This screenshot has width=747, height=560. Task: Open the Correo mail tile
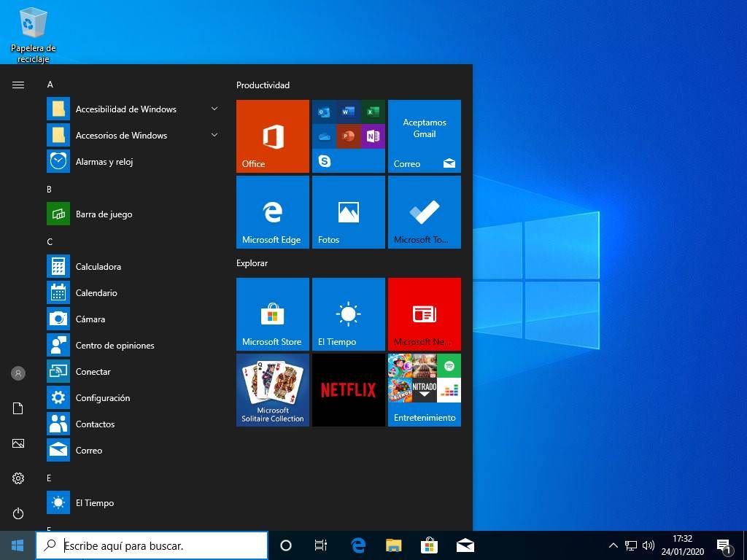(x=424, y=136)
